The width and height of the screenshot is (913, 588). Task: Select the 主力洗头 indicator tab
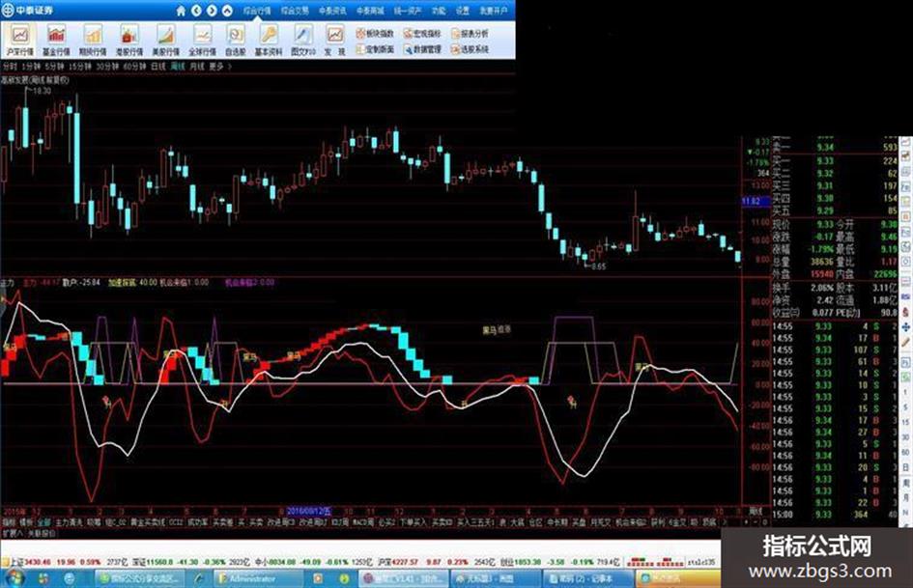(x=69, y=522)
